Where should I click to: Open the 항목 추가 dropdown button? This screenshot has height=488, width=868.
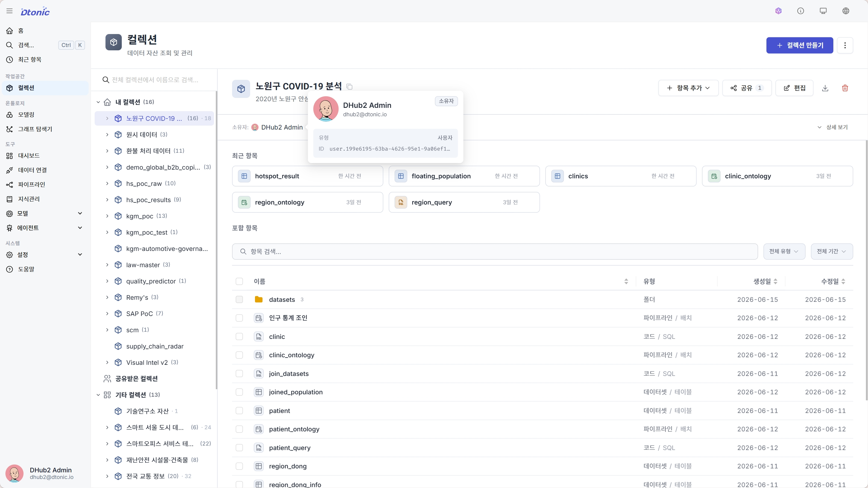pos(688,88)
